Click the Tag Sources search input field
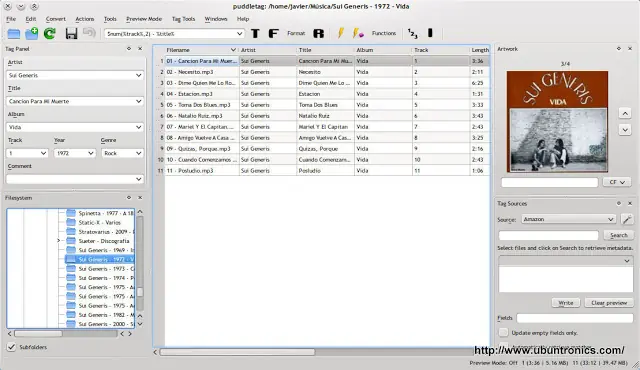Screen dimensions: 640x370 (x=548, y=235)
